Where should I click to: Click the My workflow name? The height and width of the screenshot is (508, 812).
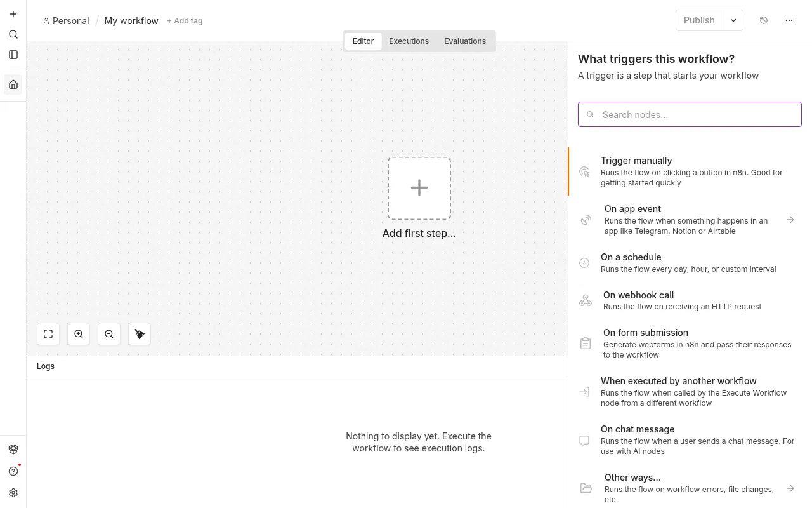click(131, 21)
